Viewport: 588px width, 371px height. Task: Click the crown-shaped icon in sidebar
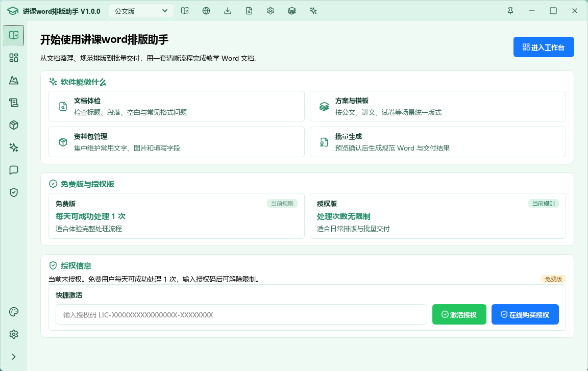tap(14, 80)
